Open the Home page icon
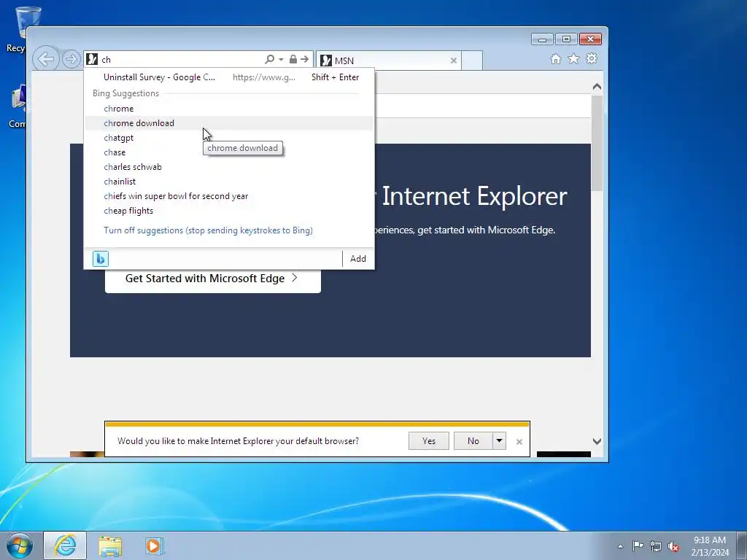747x560 pixels. [x=555, y=58]
